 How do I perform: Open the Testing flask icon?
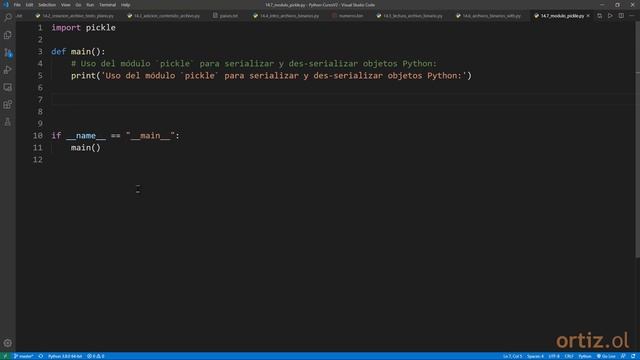click(x=8, y=122)
